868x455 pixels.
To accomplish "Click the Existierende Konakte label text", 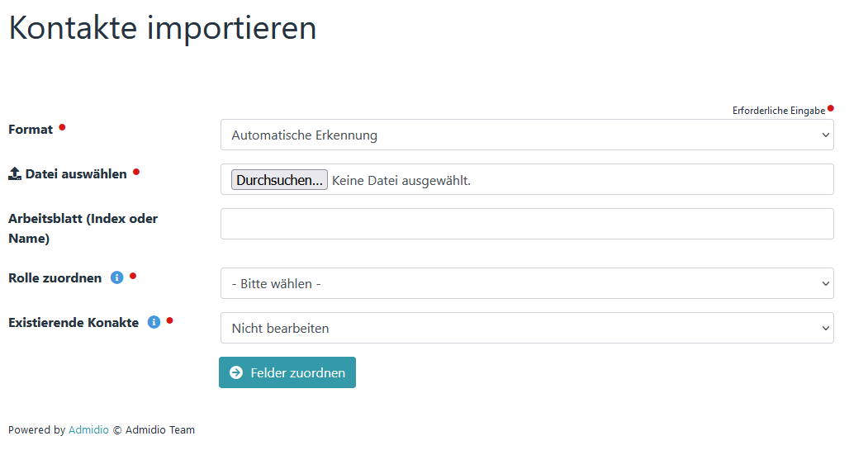I will coord(74,323).
